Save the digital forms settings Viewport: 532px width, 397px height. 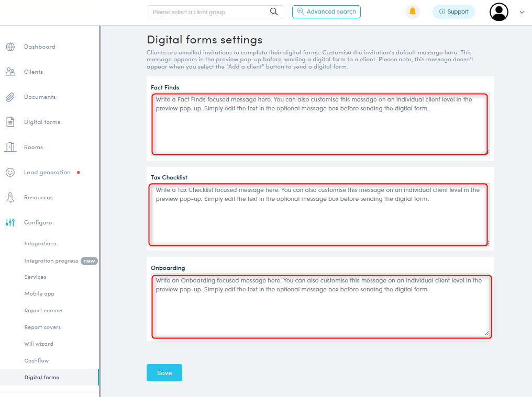click(164, 372)
